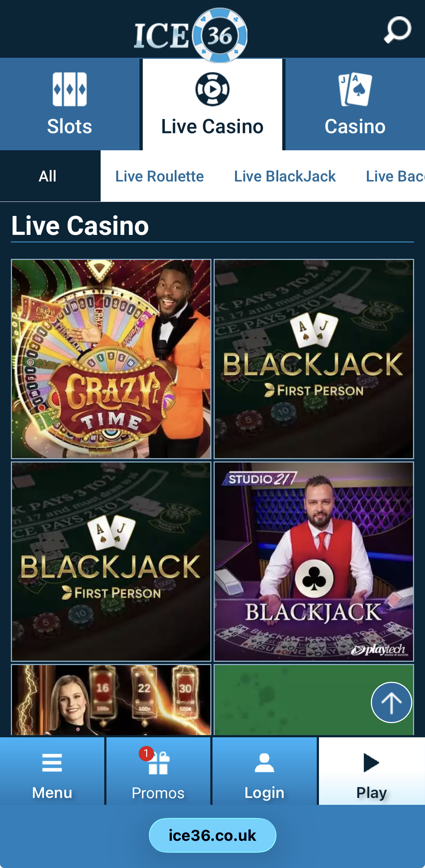Image resolution: width=425 pixels, height=868 pixels.
Task: Open Casino via the playing cards icon
Action: 355,89
